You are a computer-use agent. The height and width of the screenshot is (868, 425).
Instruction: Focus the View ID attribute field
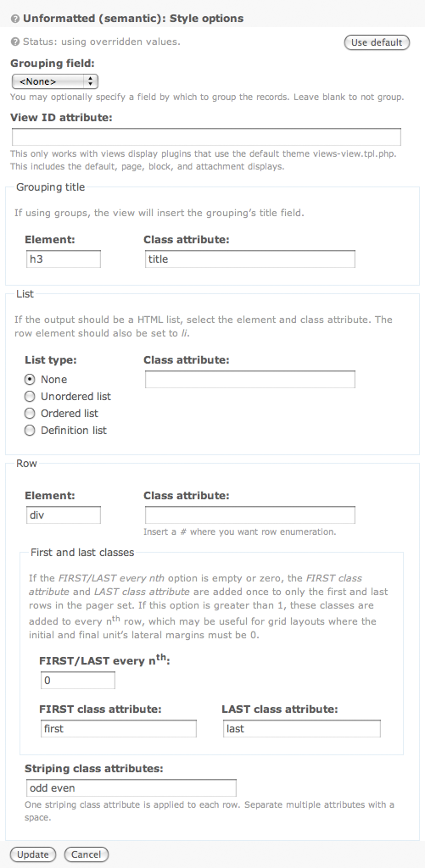(x=206, y=137)
